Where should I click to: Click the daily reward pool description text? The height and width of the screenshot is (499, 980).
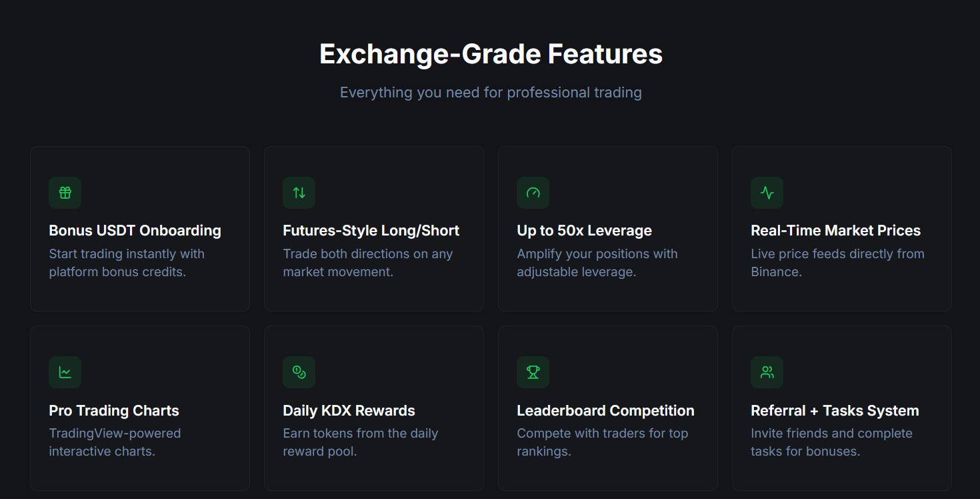pyautogui.click(x=360, y=442)
